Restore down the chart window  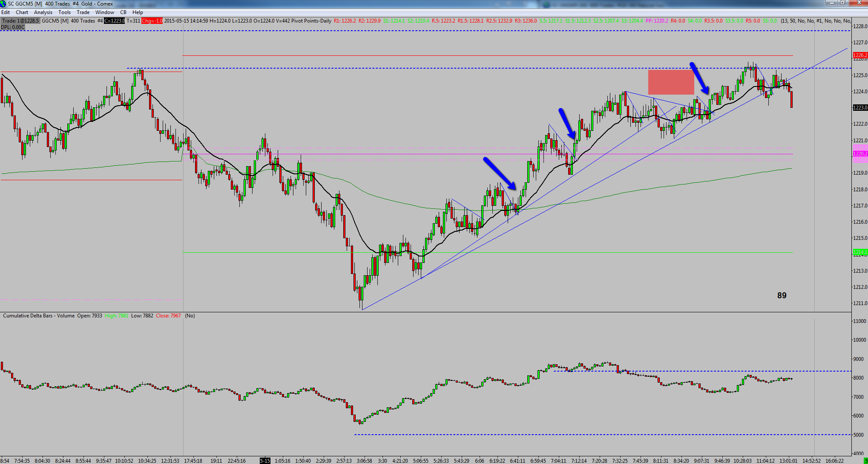[x=842, y=3]
